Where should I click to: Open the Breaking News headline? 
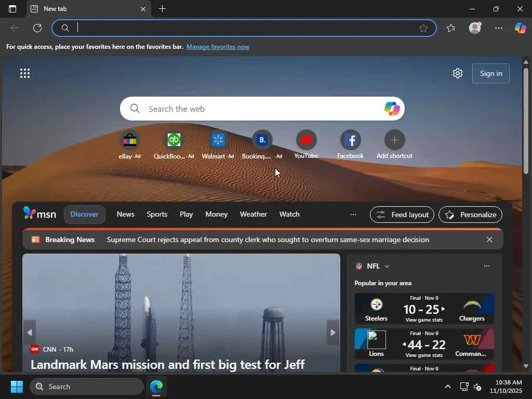click(268, 240)
